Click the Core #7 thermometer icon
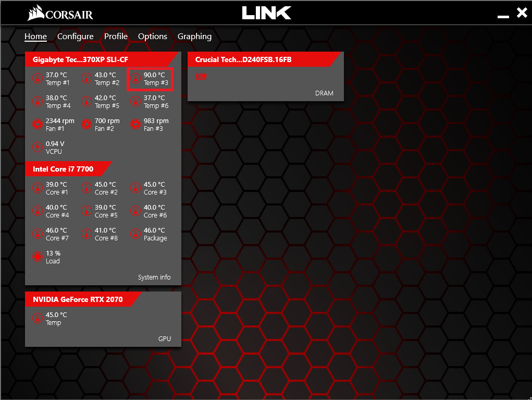 (x=38, y=234)
